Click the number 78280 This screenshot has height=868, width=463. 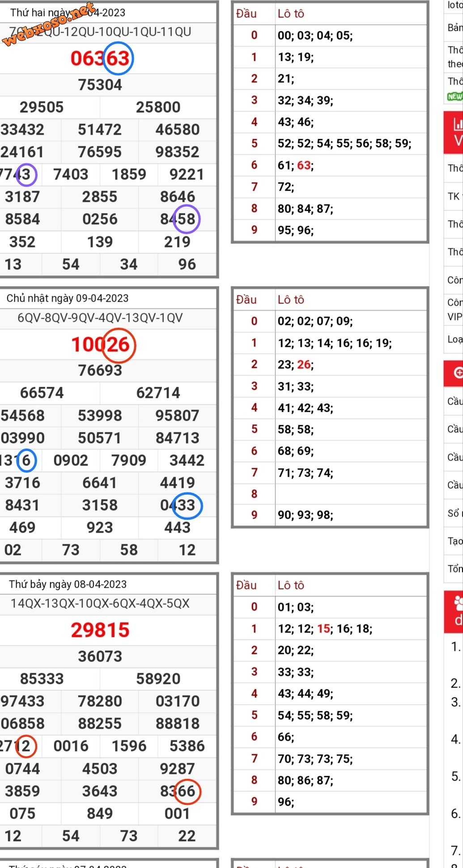tap(100, 701)
